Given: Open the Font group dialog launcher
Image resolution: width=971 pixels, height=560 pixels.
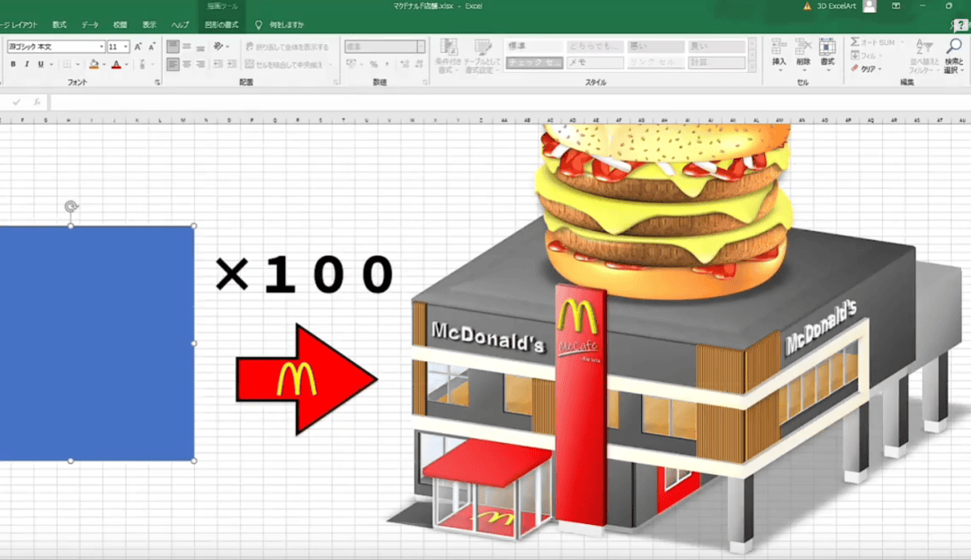Looking at the screenshot, I should point(157,83).
